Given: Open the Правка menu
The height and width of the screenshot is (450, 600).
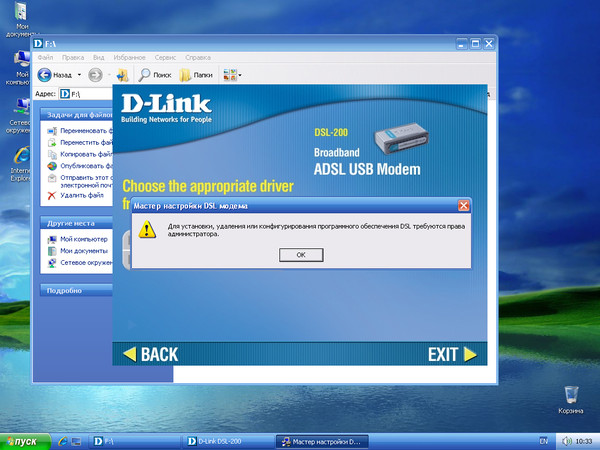Looking at the screenshot, I should pos(73,57).
